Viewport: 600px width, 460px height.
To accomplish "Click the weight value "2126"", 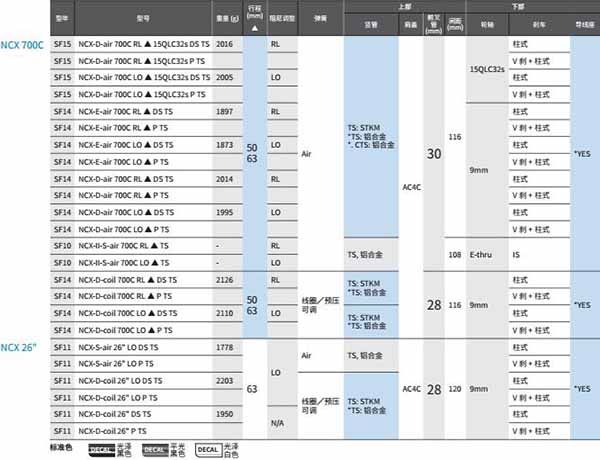I will pyautogui.click(x=224, y=280).
